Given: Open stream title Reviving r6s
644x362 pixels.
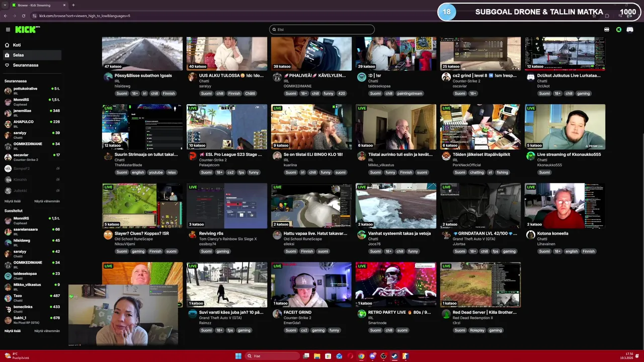Looking at the screenshot, I should [x=211, y=233].
